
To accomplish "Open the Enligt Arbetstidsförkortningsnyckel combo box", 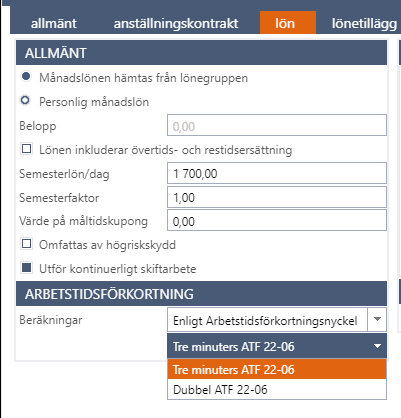I will 267,319.
